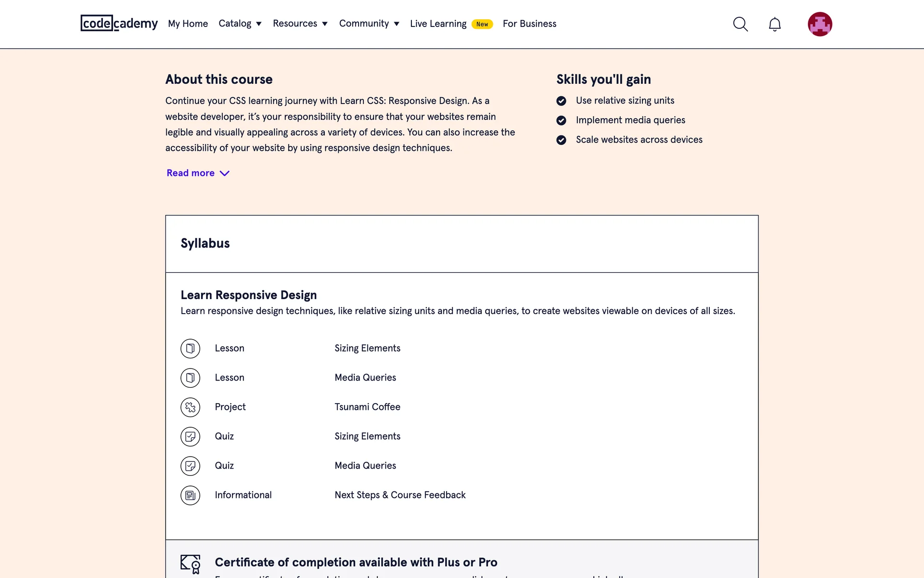Expand Read more course description
The width and height of the screenshot is (924, 578).
tap(198, 173)
